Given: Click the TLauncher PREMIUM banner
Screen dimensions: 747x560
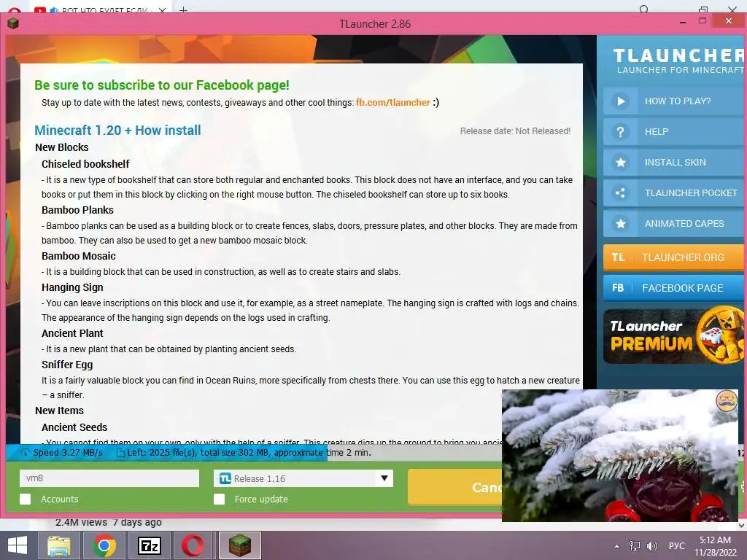Looking at the screenshot, I should coord(673,336).
